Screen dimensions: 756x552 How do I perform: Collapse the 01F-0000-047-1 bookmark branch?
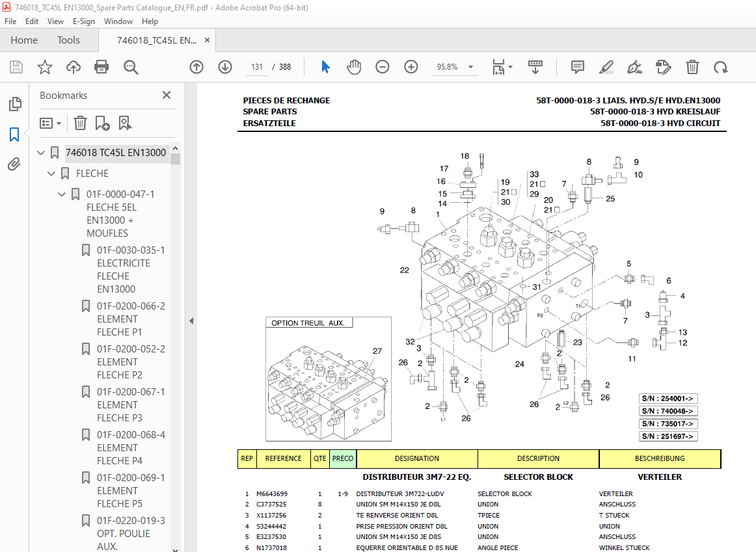pos(62,194)
